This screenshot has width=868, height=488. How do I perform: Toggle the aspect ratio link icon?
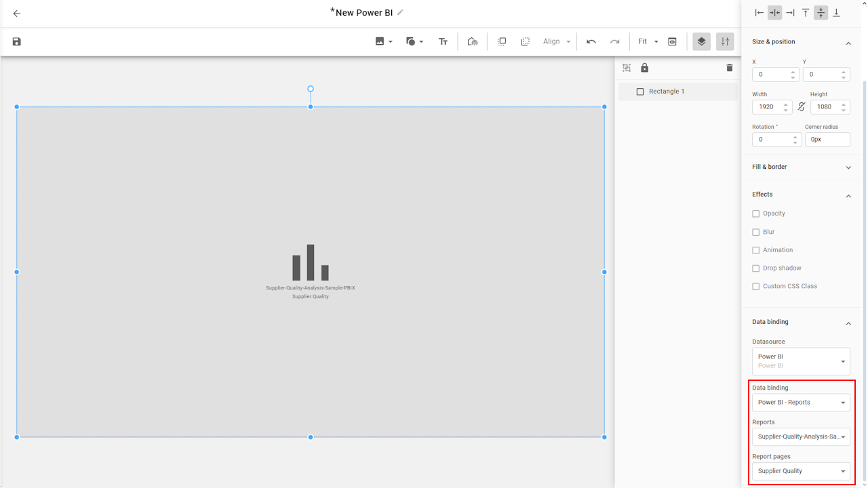click(x=802, y=107)
